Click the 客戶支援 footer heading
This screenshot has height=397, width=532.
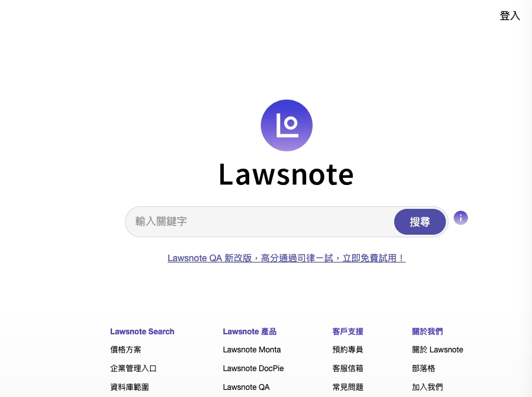click(x=348, y=331)
